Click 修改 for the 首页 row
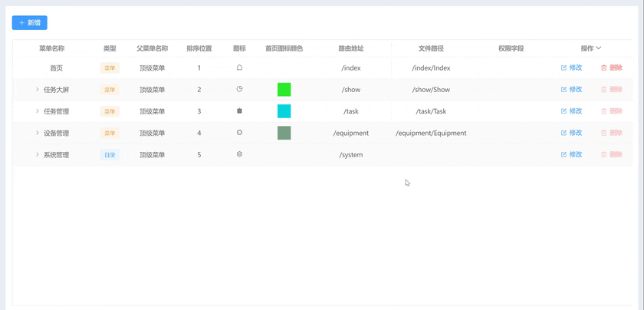The image size is (644, 310). pos(571,68)
